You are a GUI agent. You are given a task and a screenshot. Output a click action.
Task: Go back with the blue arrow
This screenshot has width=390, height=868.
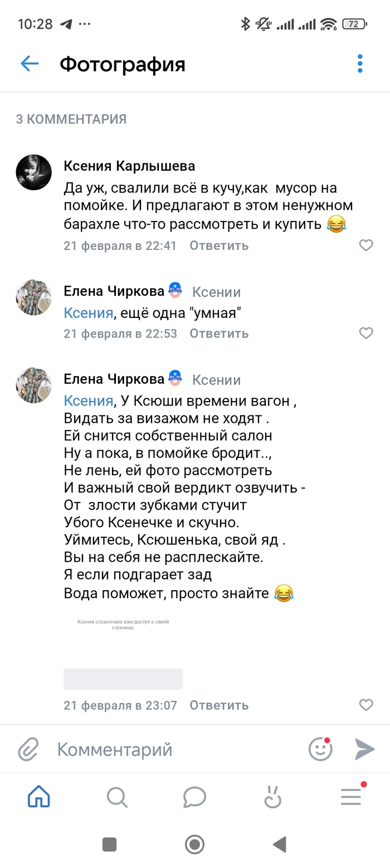pyautogui.click(x=28, y=64)
